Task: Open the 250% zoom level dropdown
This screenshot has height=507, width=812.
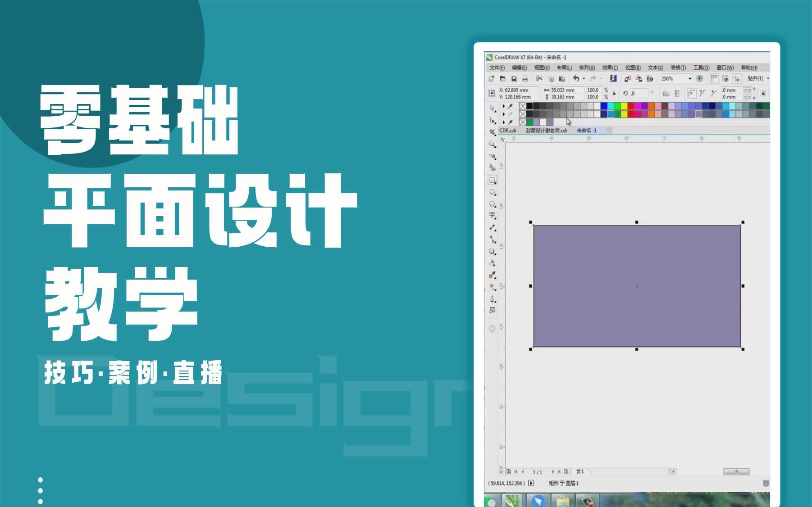Action: [689, 78]
